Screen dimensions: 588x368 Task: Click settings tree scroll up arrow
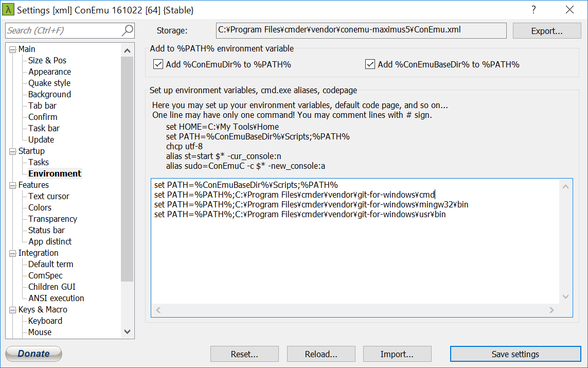pos(127,50)
